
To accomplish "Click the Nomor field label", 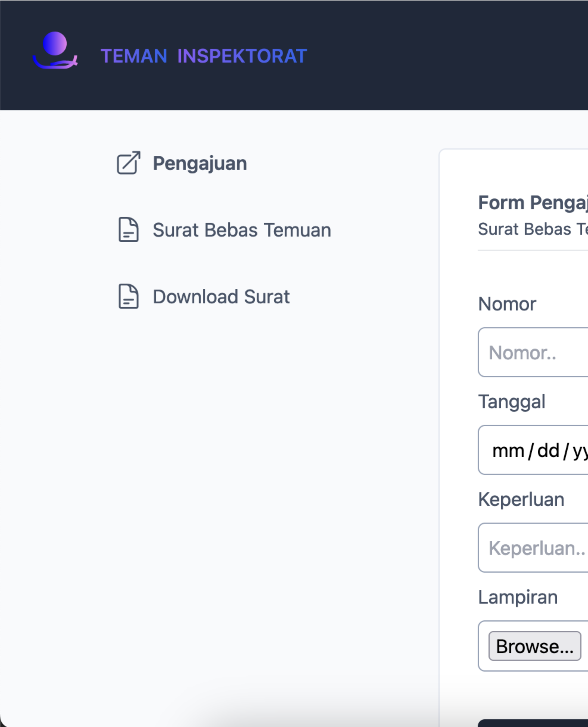I will click(x=507, y=304).
